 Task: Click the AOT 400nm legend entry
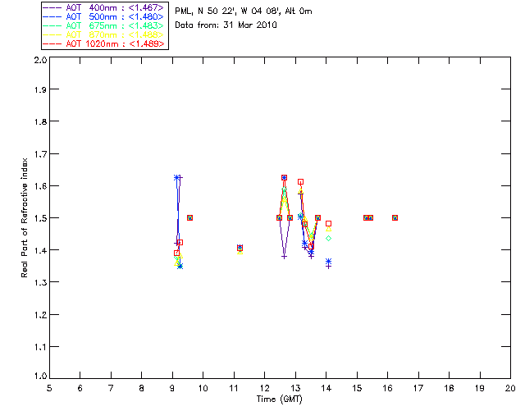pyautogui.click(x=104, y=7)
